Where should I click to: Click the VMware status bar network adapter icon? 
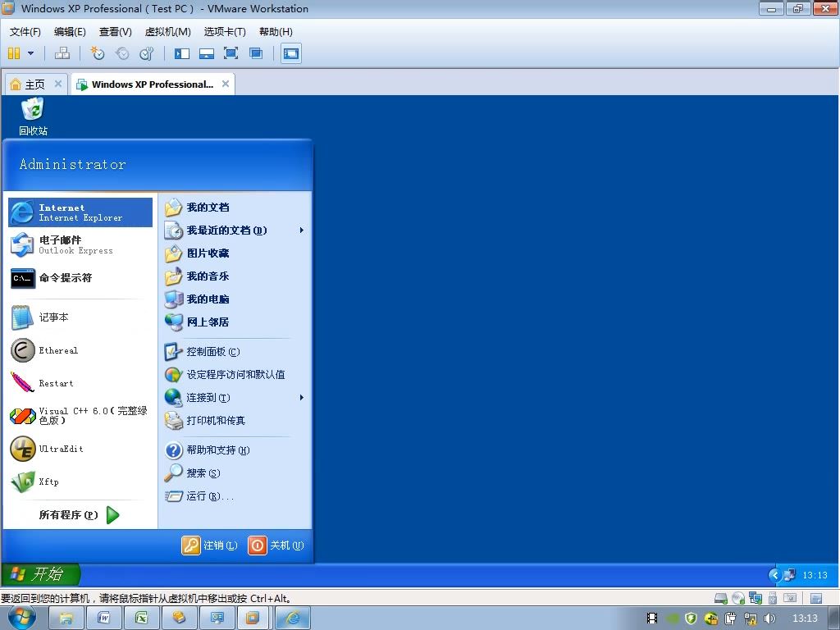coord(756,598)
